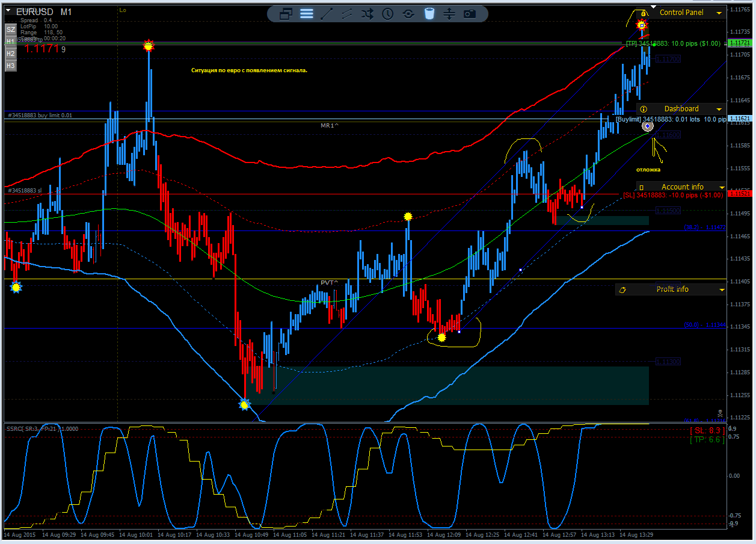Click the #34518883 sl line label
This screenshot has width=756, height=544.
click(25, 190)
